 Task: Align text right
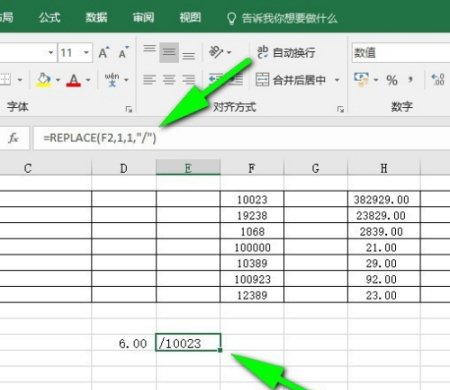(x=189, y=80)
